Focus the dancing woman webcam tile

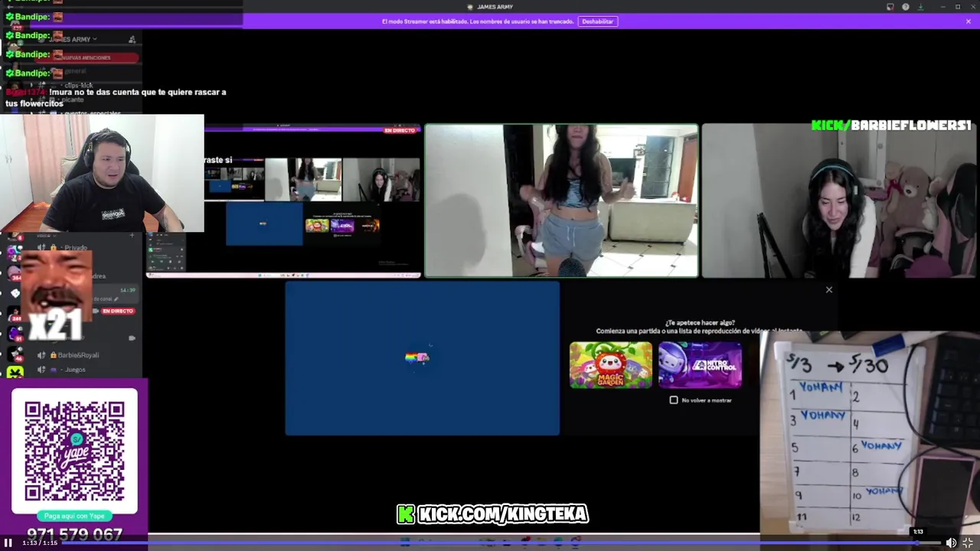561,201
